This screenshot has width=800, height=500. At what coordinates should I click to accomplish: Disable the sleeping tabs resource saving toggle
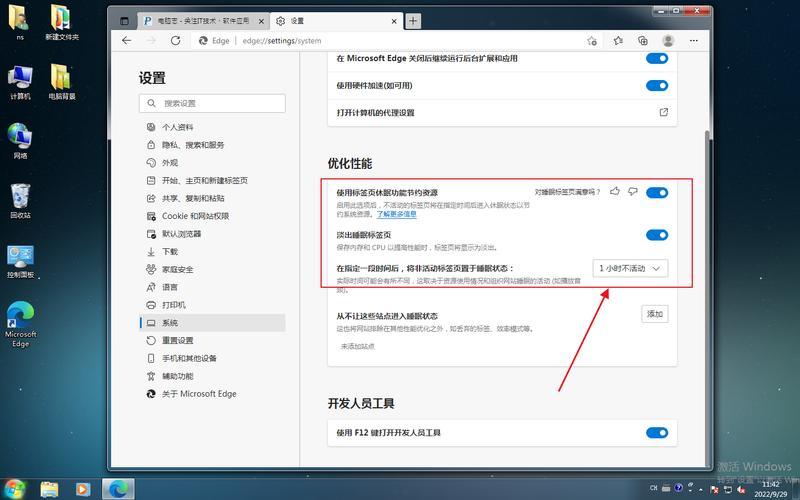656,192
